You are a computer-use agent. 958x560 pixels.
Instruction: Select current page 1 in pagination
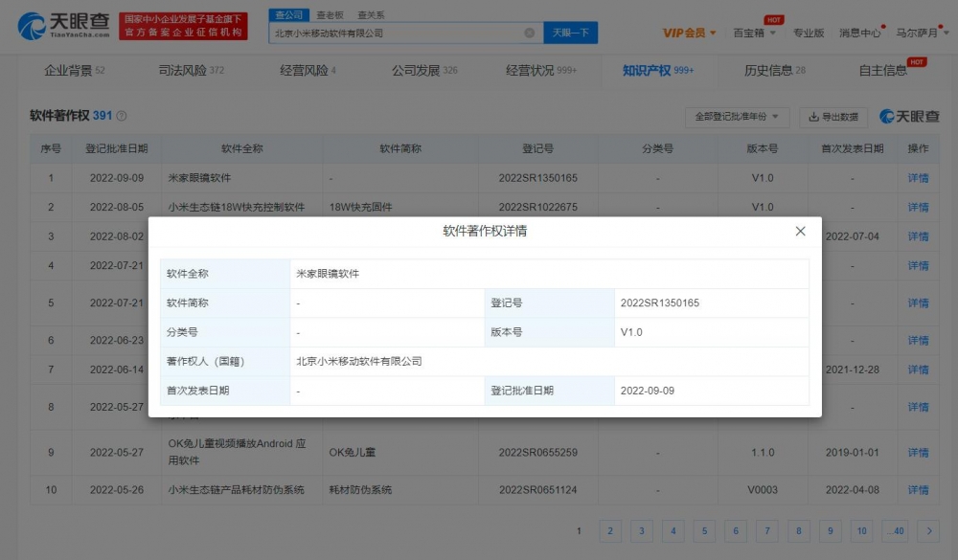click(579, 531)
